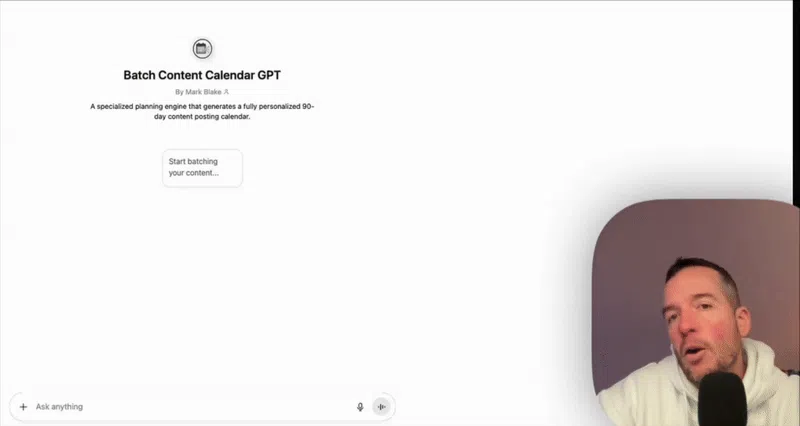
Task: Click the 90-day calendar description text
Action: coord(202,111)
